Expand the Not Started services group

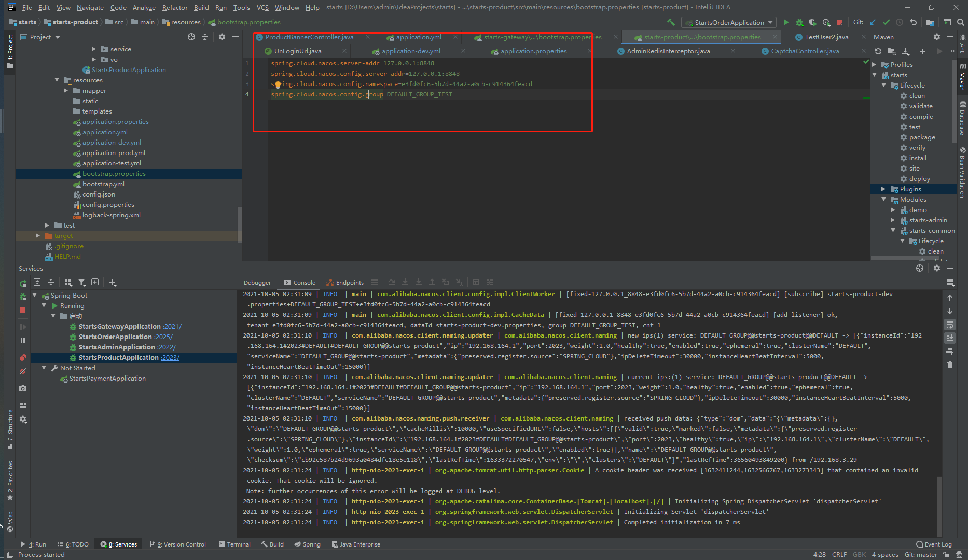coord(44,368)
